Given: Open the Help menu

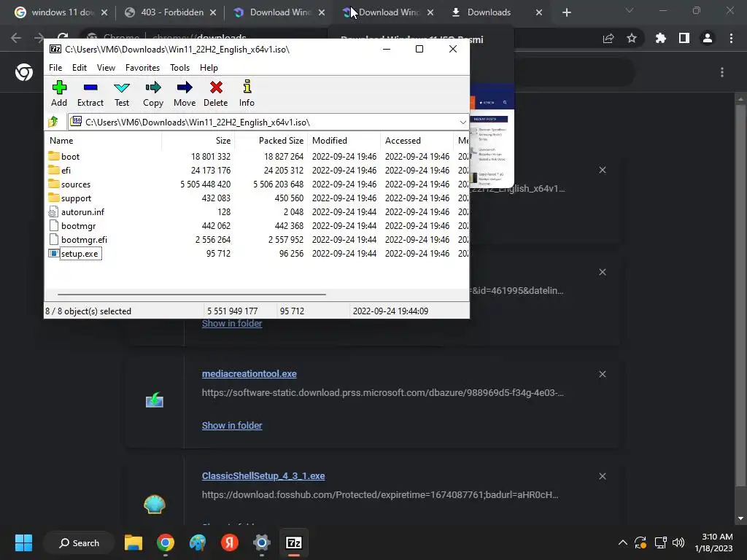Looking at the screenshot, I should [209, 68].
